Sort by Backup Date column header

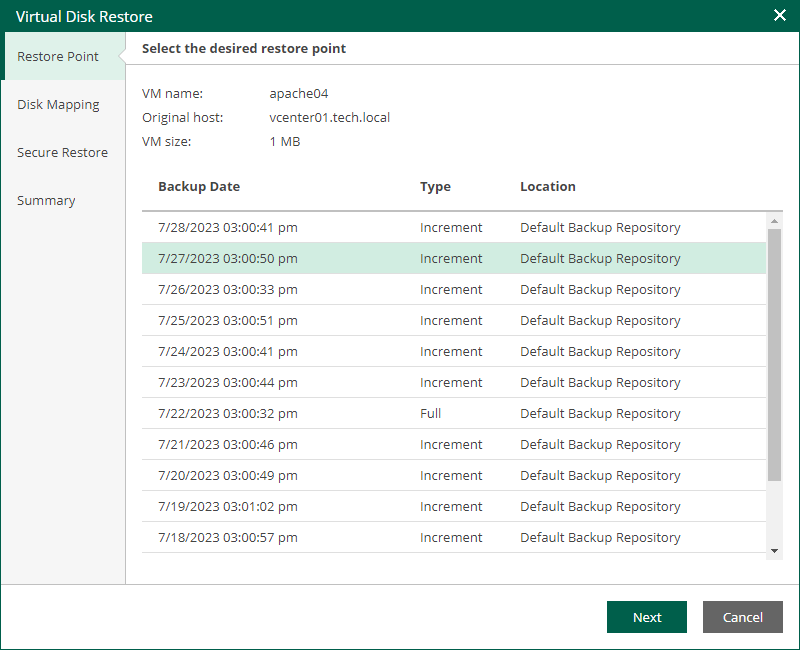pos(199,187)
